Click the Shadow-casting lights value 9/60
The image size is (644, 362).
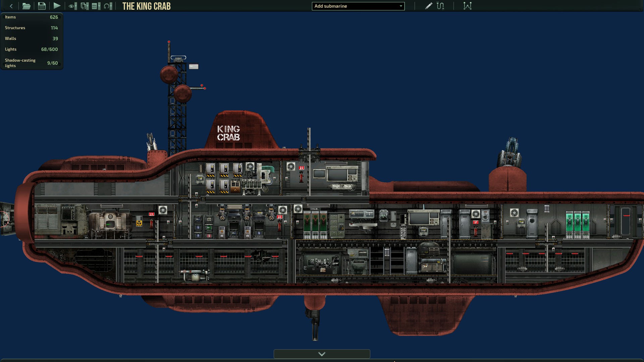52,63
